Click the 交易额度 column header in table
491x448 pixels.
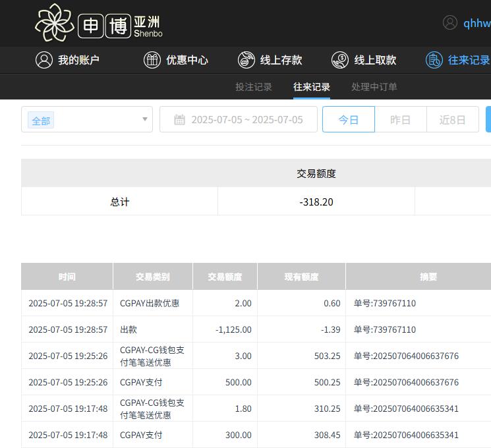point(225,277)
